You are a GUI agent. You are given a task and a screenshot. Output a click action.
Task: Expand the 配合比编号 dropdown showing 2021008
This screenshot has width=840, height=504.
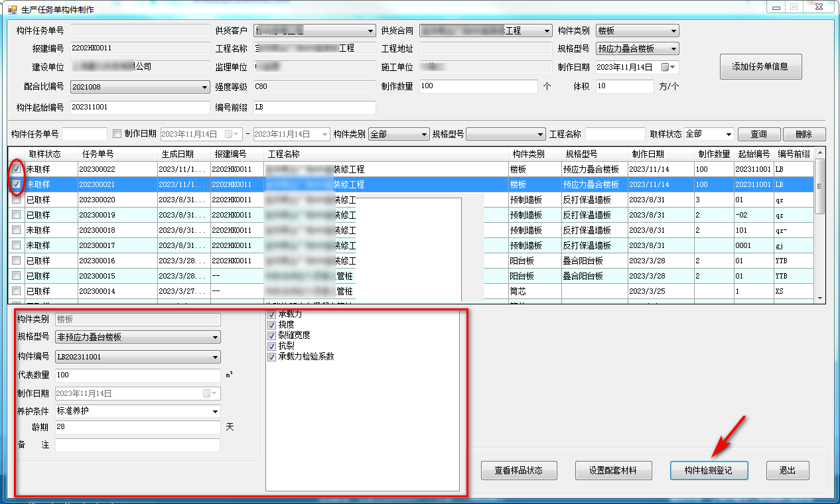click(204, 87)
